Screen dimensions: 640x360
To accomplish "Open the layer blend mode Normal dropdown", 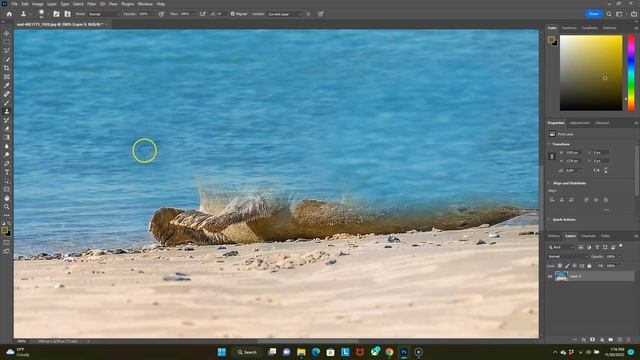I will coord(567,256).
